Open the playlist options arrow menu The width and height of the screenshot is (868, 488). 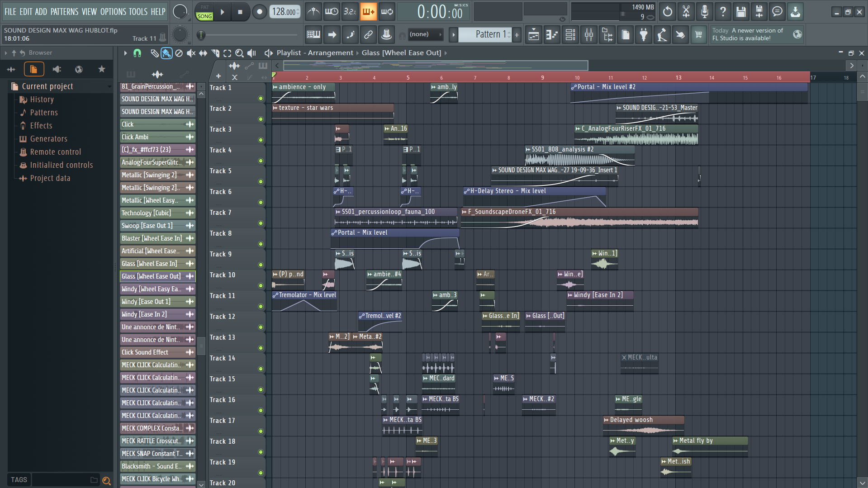coord(125,53)
